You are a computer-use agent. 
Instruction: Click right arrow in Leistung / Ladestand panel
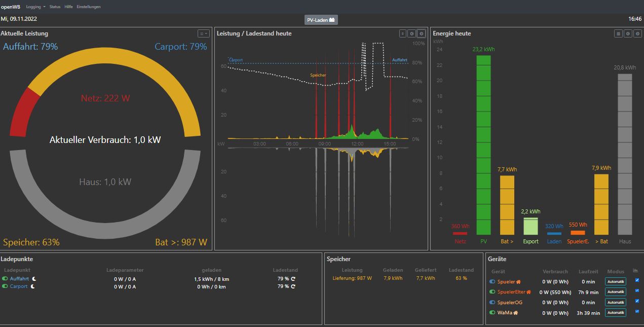pyautogui.click(x=422, y=33)
